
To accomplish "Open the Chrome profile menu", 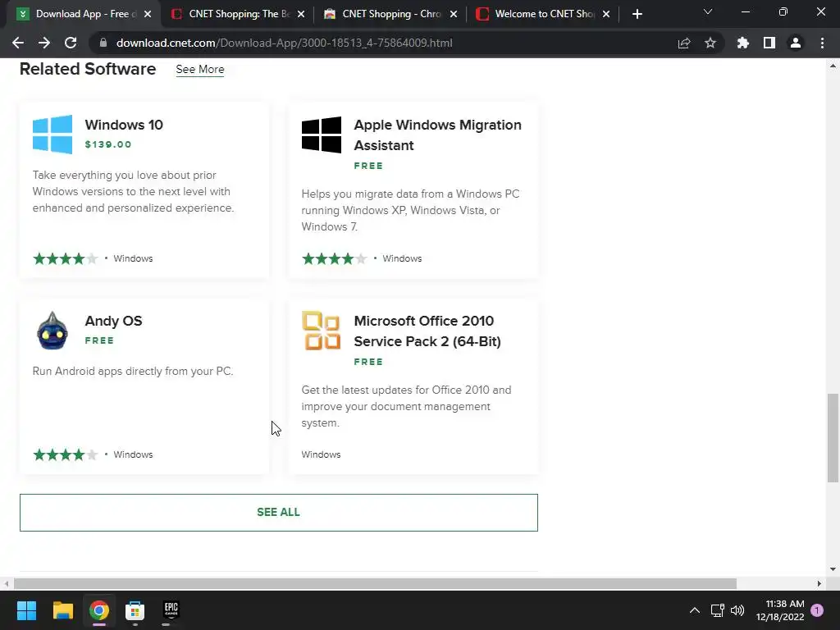I will pyautogui.click(x=796, y=43).
